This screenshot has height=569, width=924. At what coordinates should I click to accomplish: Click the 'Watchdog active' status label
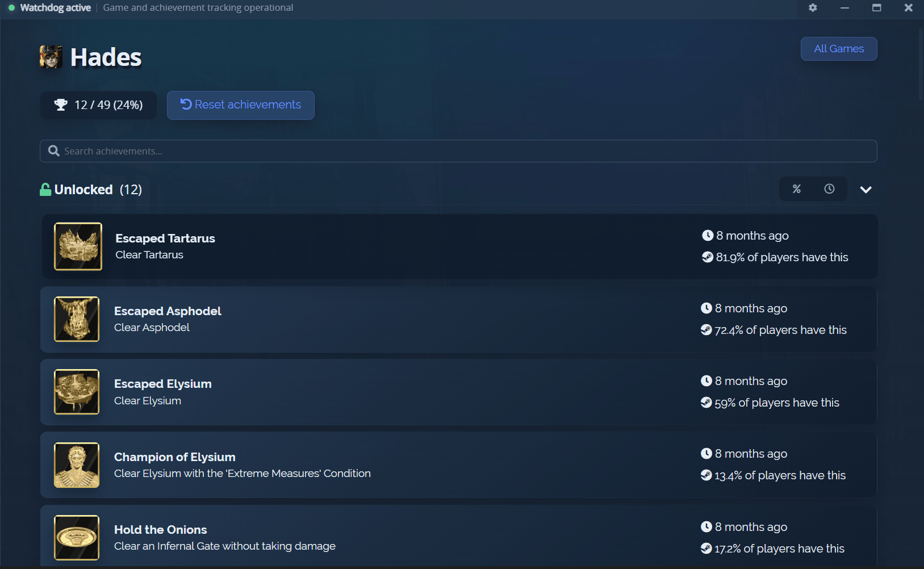point(55,7)
